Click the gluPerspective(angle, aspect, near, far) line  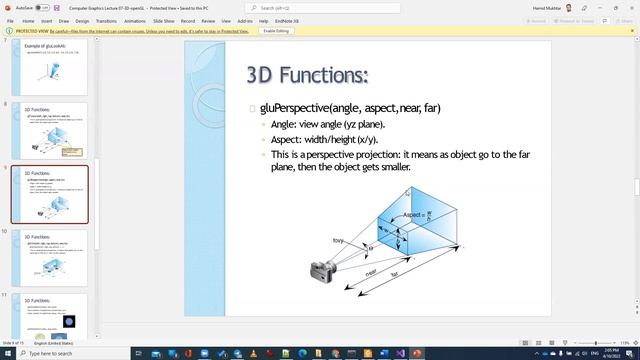[x=350, y=108]
